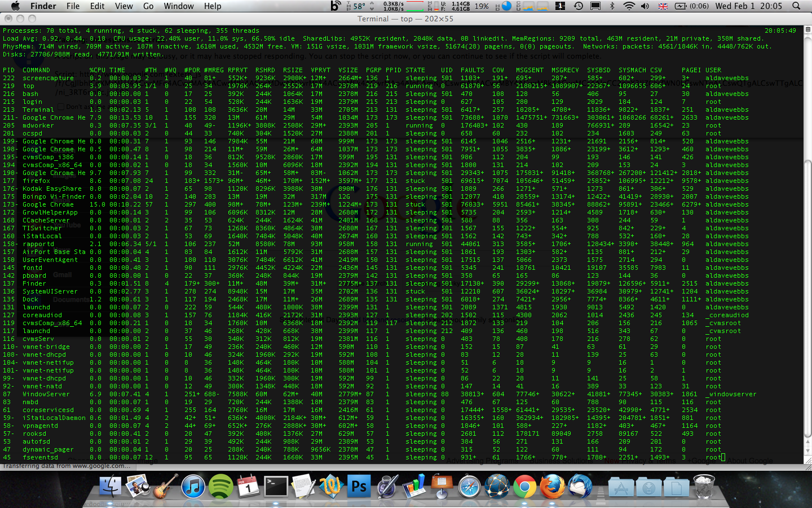
Task: Click the screencapture process row name
Action: [48, 78]
